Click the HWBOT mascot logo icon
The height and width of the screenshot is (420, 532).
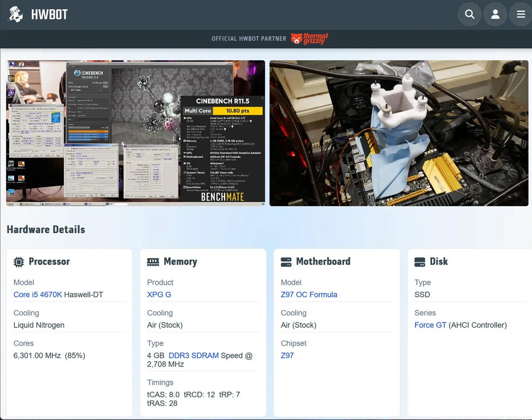pyautogui.click(x=16, y=15)
